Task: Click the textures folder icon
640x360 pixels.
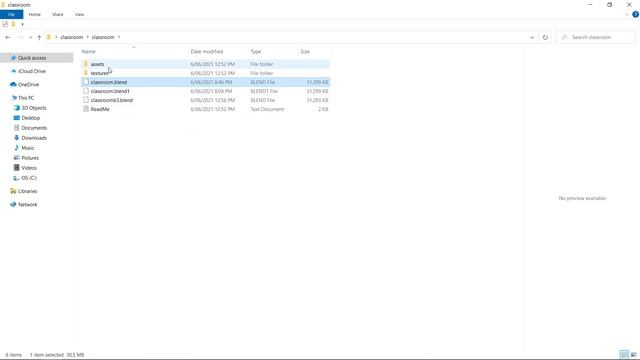Action: (86, 73)
